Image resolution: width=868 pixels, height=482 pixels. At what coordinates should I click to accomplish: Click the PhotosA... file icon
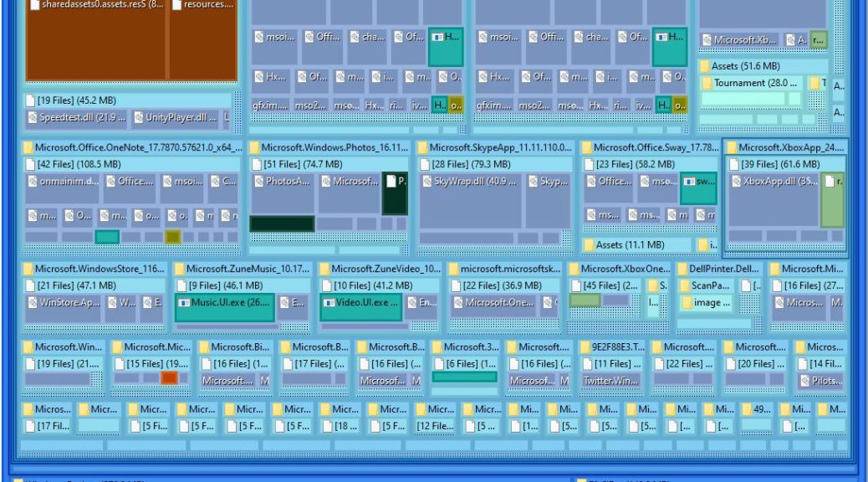[x=259, y=181]
